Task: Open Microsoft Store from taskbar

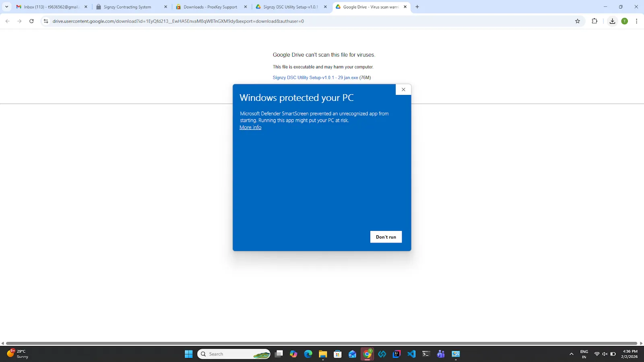Action: (x=338, y=354)
